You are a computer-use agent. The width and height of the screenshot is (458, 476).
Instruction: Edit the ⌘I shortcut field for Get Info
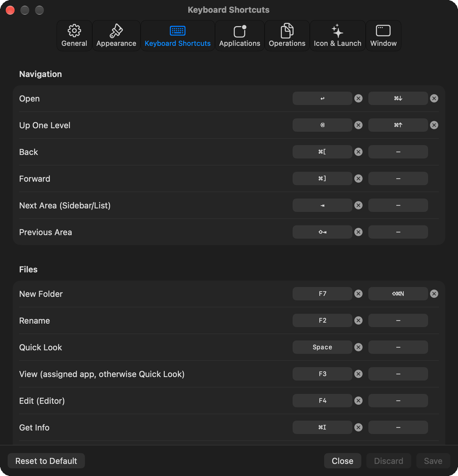322,427
